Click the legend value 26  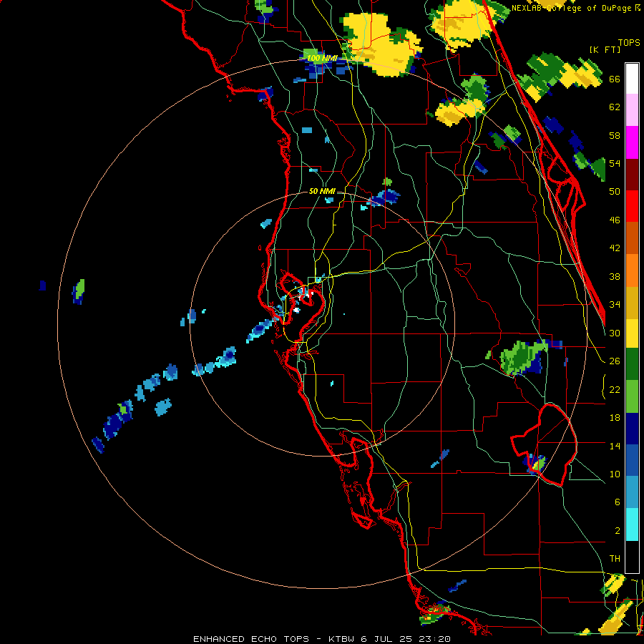click(615, 361)
